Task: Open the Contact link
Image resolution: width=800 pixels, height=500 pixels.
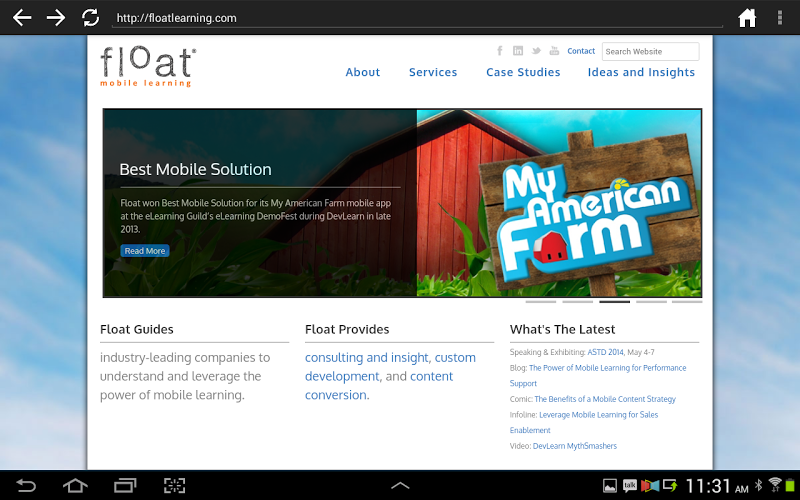Action: (x=581, y=51)
